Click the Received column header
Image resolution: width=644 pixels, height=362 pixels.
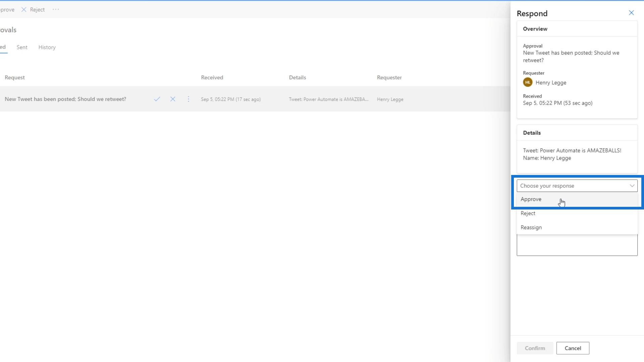point(212,77)
